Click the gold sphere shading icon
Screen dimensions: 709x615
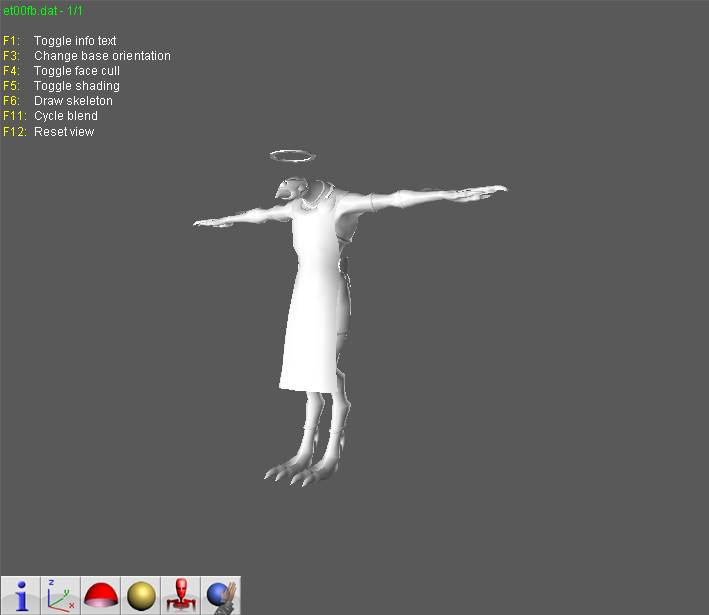(x=141, y=596)
